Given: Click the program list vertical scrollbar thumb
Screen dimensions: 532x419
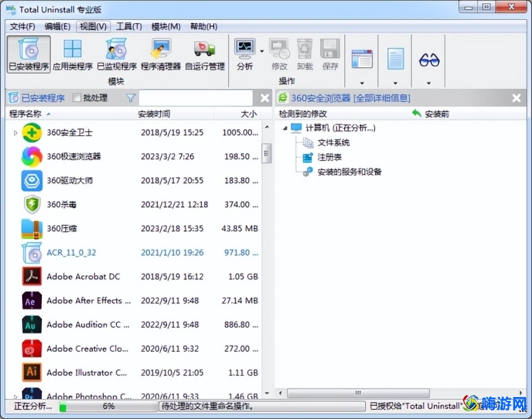Looking at the screenshot, I should pos(267,154).
